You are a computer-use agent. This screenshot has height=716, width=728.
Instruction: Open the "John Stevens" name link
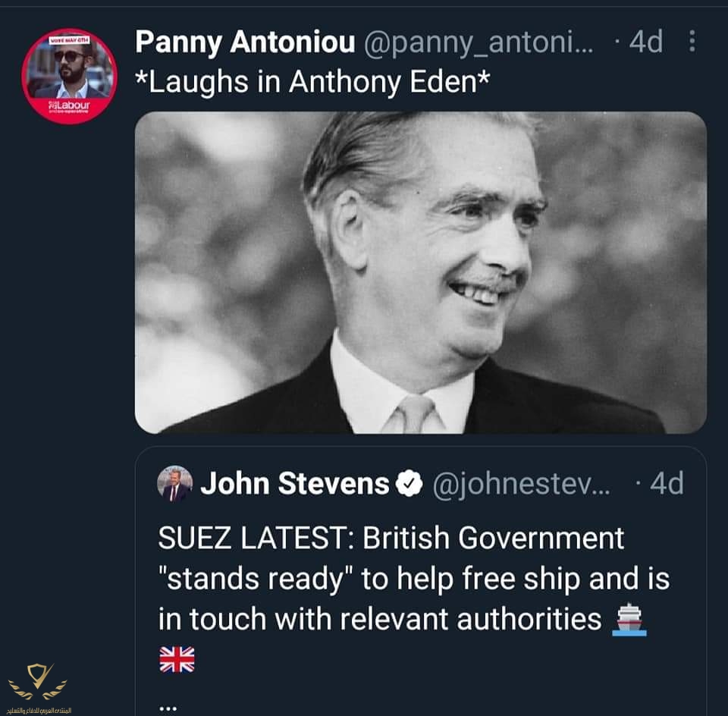point(294,484)
